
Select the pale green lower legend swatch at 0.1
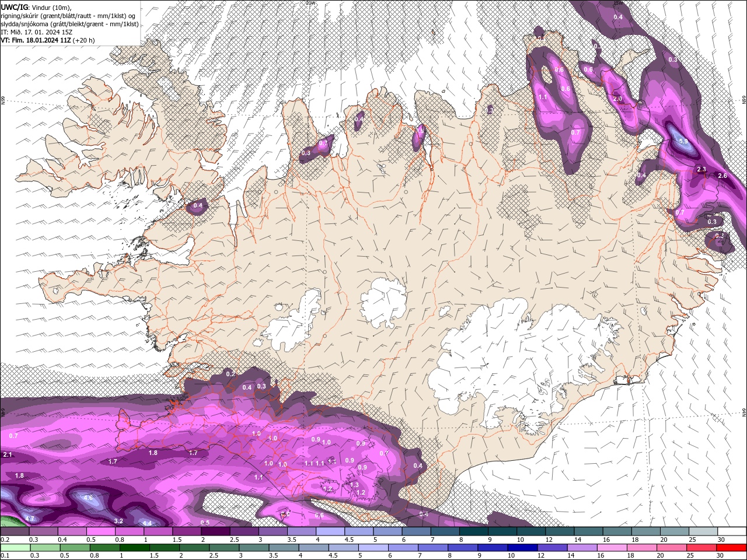(x=15, y=548)
